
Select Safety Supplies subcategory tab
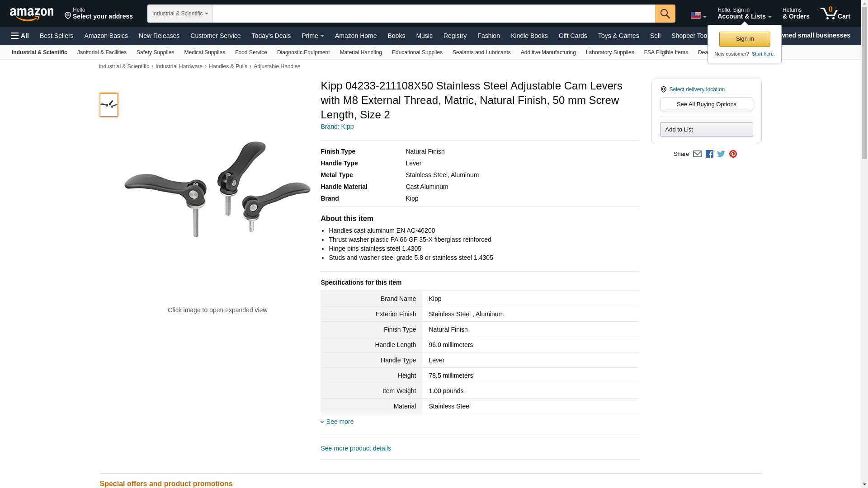point(155,52)
